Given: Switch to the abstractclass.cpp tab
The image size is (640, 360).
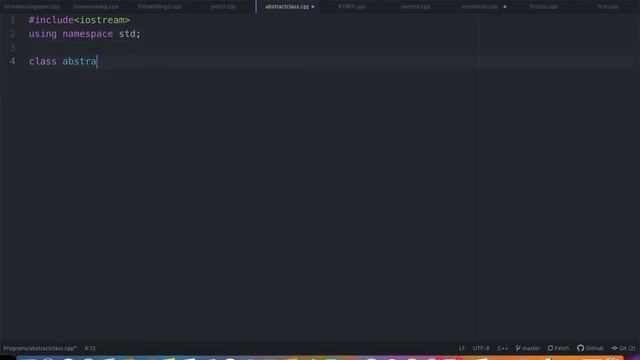Looking at the screenshot, I should 287,7.
